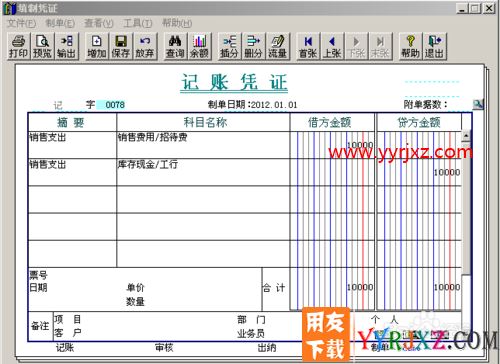
Task: Click the 打印 print toolbar icon
Action: click(x=19, y=46)
